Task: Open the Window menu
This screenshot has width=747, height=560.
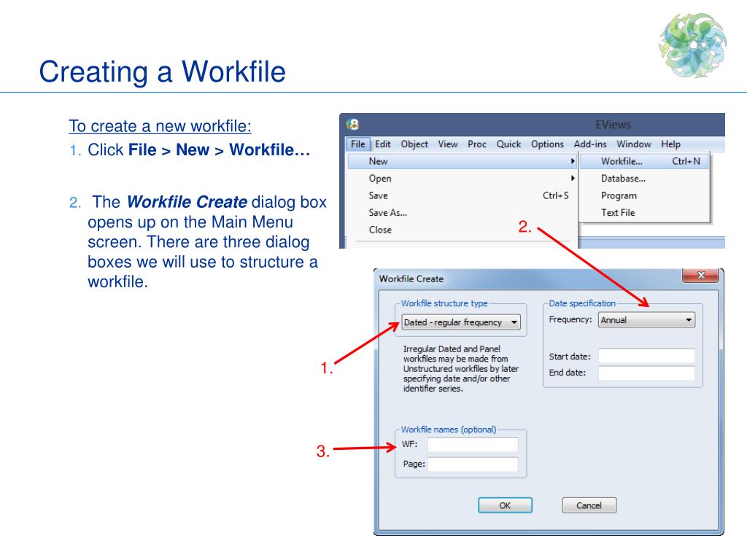Action: coord(634,144)
